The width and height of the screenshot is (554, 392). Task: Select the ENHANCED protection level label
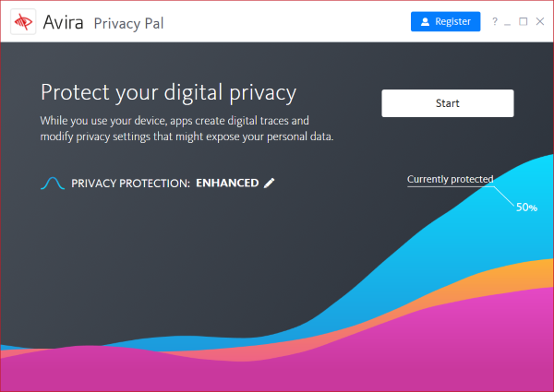(227, 183)
